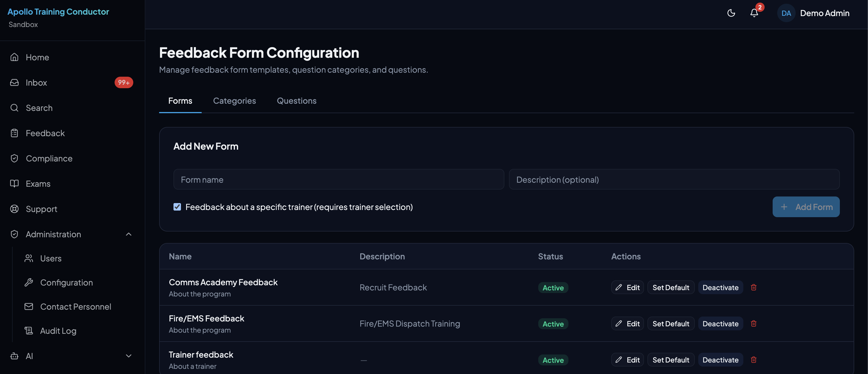868x374 pixels.
Task: Click the Contact Personnel envelope icon
Action: [29, 306]
